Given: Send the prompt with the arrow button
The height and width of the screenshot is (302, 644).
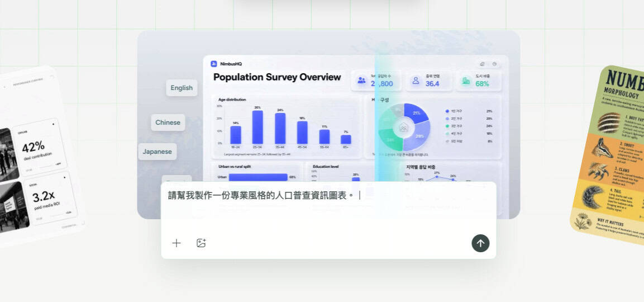Looking at the screenshot, I should 480,243.
